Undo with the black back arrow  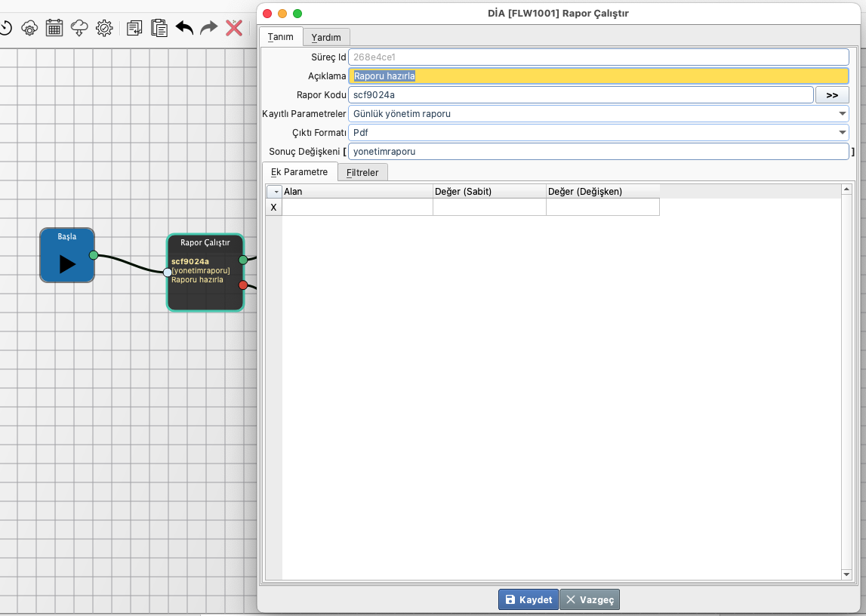(184, 28)
